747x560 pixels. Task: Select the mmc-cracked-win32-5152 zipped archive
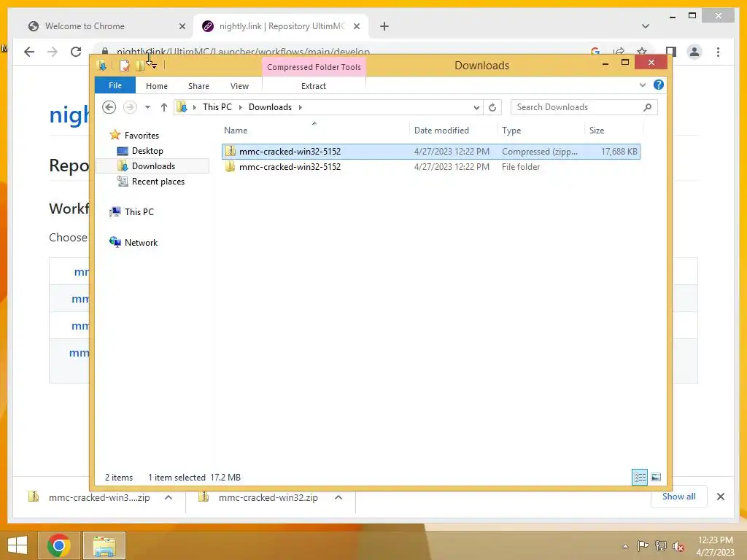(430, 152)
